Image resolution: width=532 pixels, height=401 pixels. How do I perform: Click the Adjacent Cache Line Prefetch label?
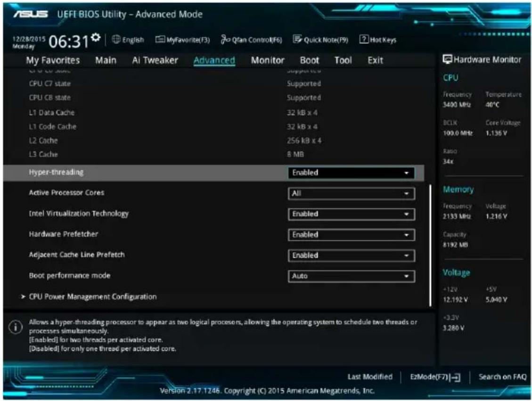coord(77,255)
